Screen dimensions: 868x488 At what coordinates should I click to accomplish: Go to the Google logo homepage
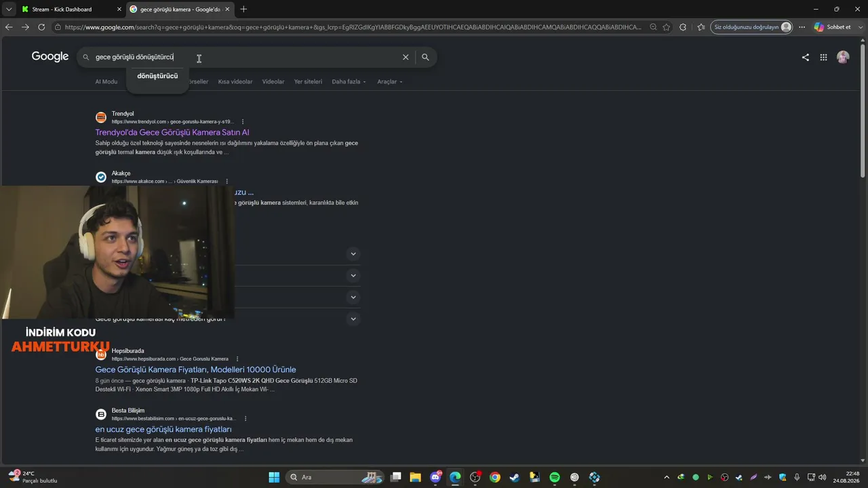tap(50, 57)
